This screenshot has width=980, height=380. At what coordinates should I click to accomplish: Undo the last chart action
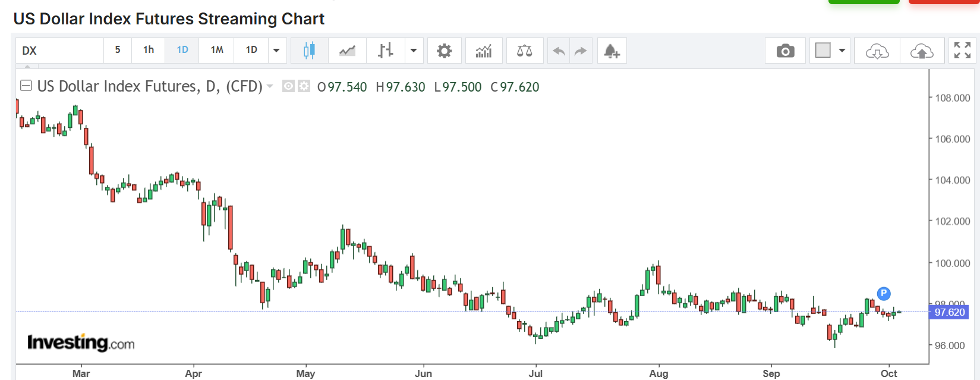point(559,51)
